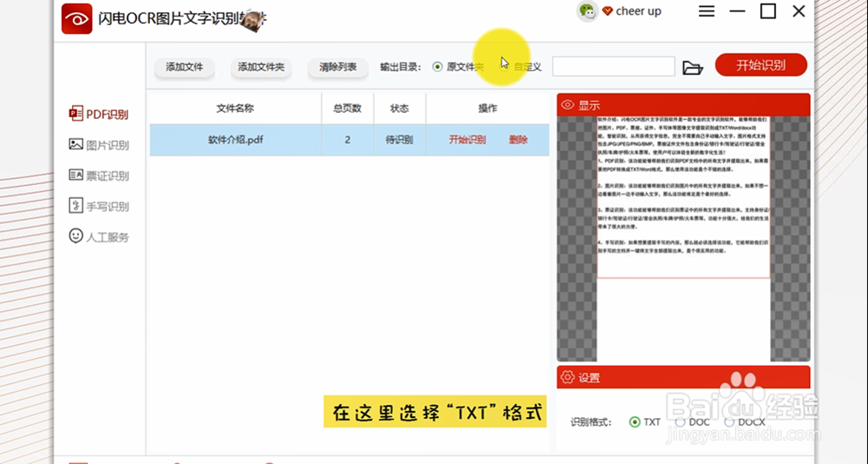
Task: Click 删除 link for 软件介绍.pdf
Action: click(518, 140)
